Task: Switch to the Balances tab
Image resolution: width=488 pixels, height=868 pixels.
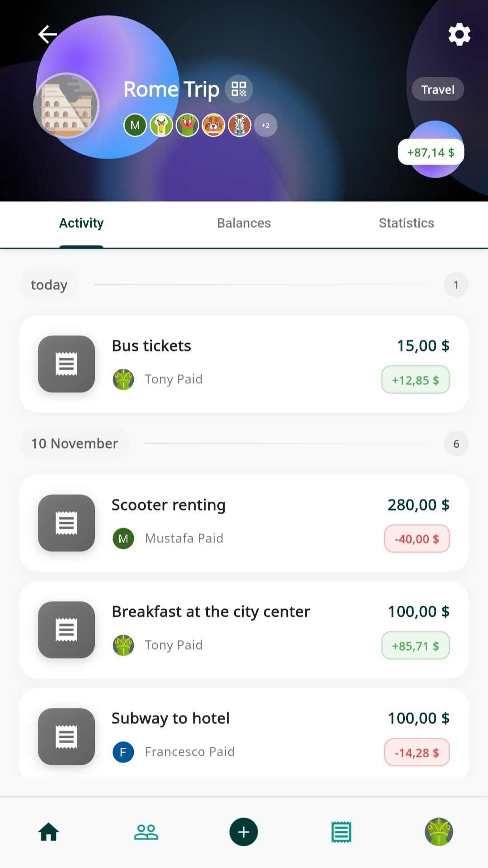Action: coord(244,223)
